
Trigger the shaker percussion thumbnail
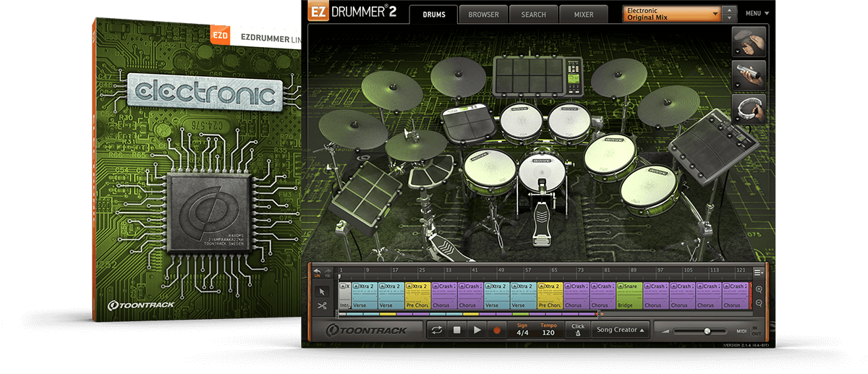[749, 75]
